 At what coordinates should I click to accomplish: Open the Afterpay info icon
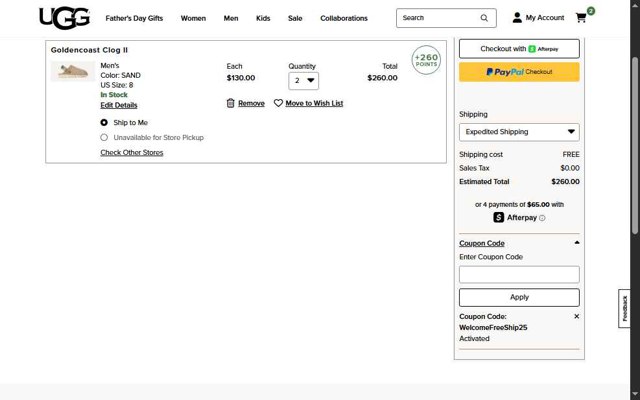(x=542, y=218)
